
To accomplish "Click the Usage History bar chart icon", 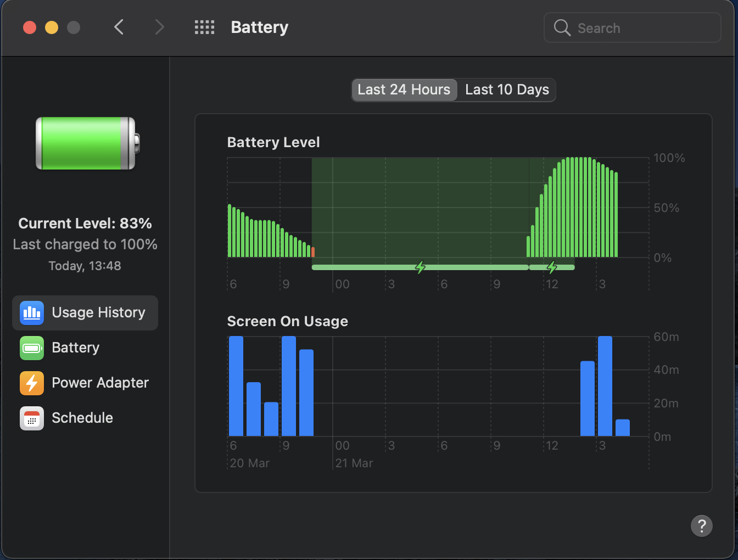I will (32, 313).
